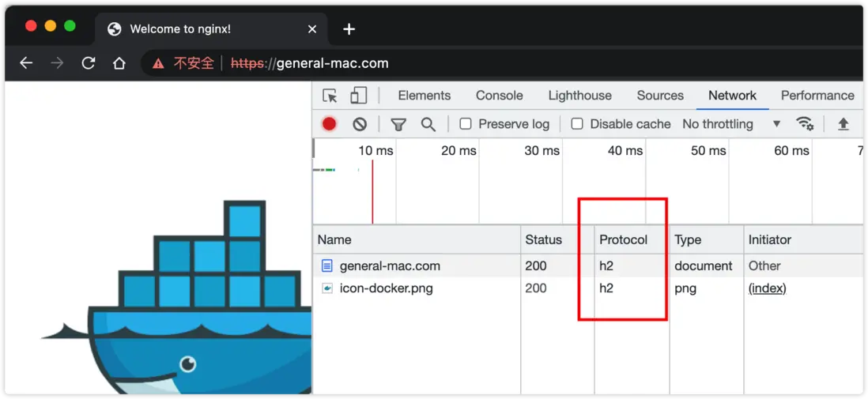Select the icon-docker.png request row
Viewport: 868px width, 399px height.
(588, 288)
